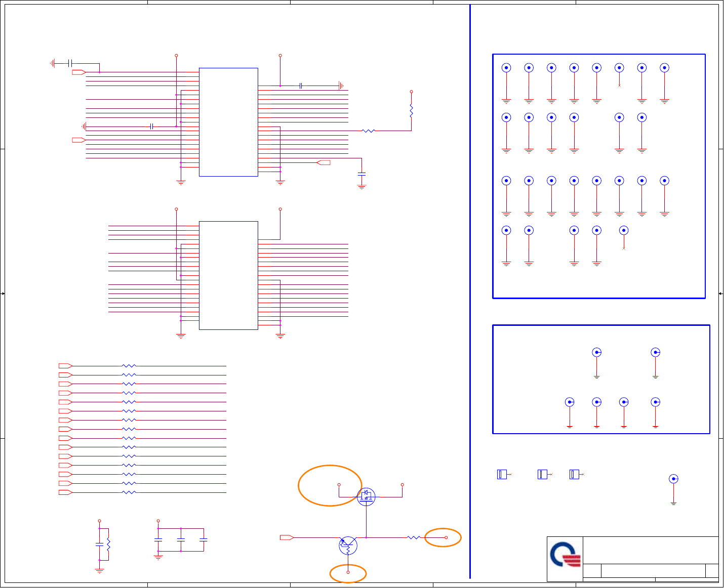The width and height of the screenshot is (724, 588).
Task: Click the output port flag right of the upper IC
Action: pos(324,162)
